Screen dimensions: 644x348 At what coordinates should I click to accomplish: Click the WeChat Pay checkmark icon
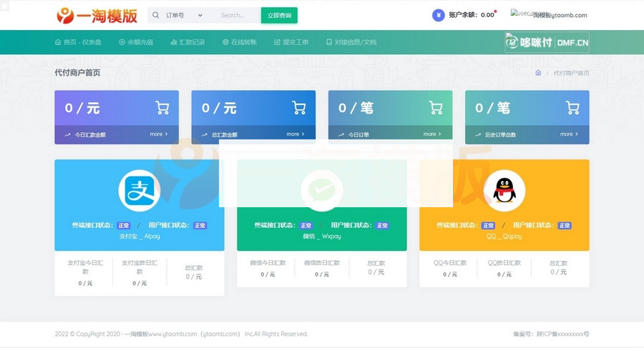[321, 190]
